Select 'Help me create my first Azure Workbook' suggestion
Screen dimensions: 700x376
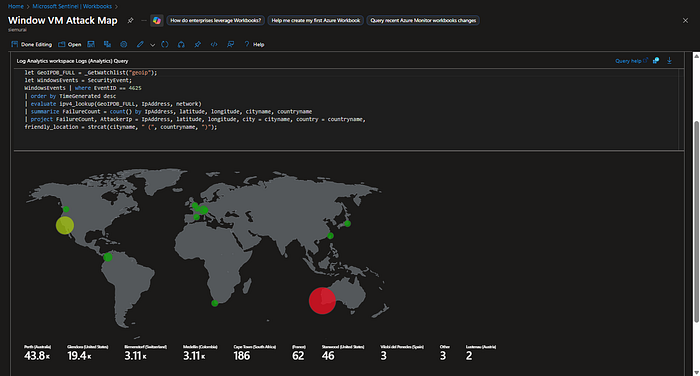point(316,21)
